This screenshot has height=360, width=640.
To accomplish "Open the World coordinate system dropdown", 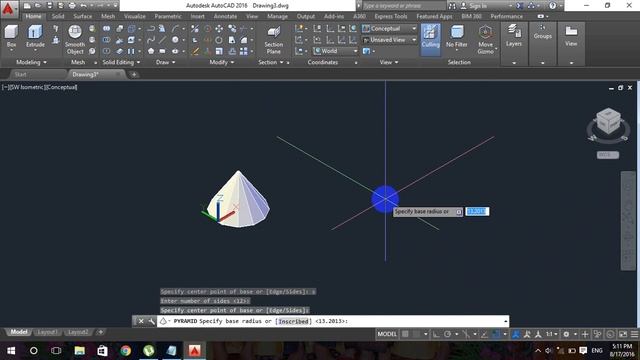I will click(x=336, y=51).
